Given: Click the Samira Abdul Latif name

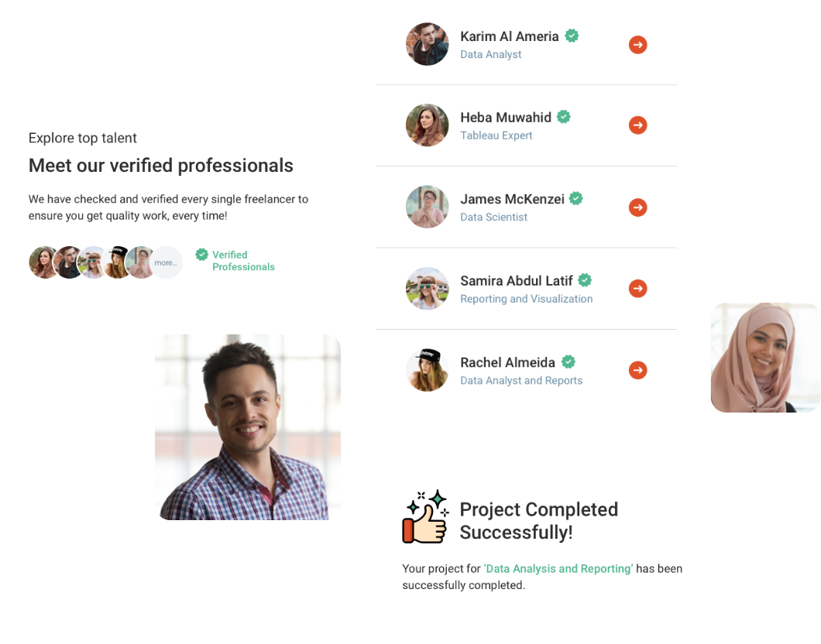Looking at the screenshot, I should coord(517,281).
